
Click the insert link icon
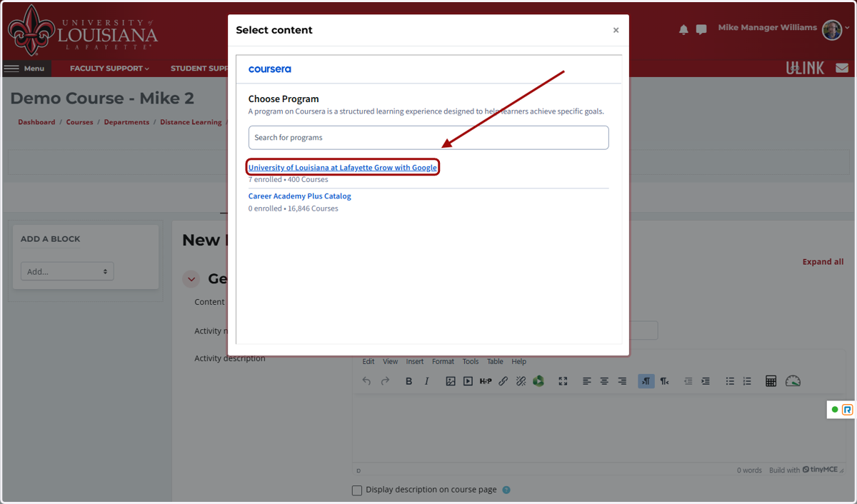click(x=503, y=381)
